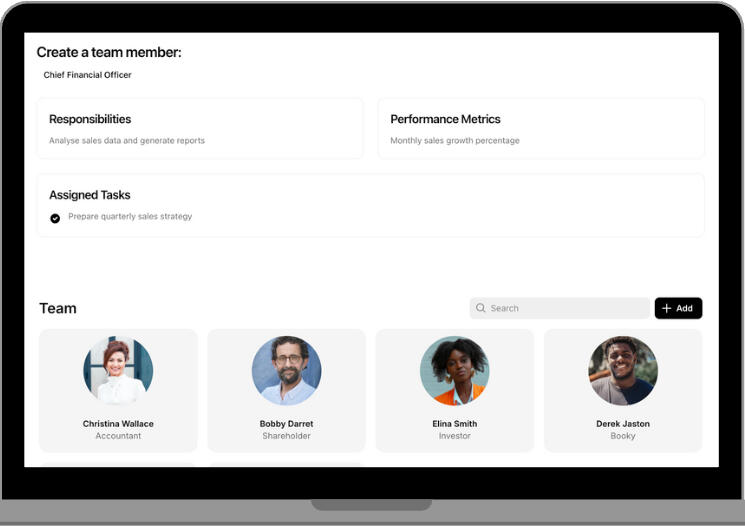
Task: Select Elina Smith's profile photo
Action: pos(454,370)
